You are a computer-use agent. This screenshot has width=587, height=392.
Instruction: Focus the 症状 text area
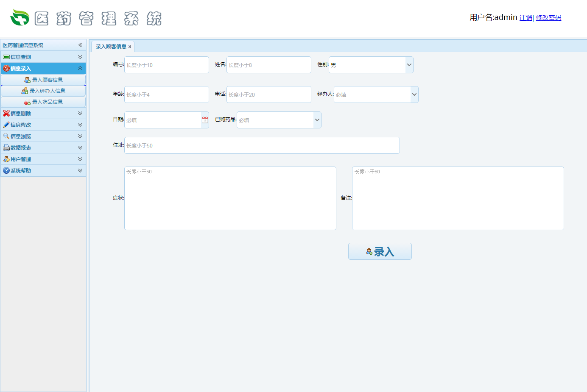pos(230,198)
